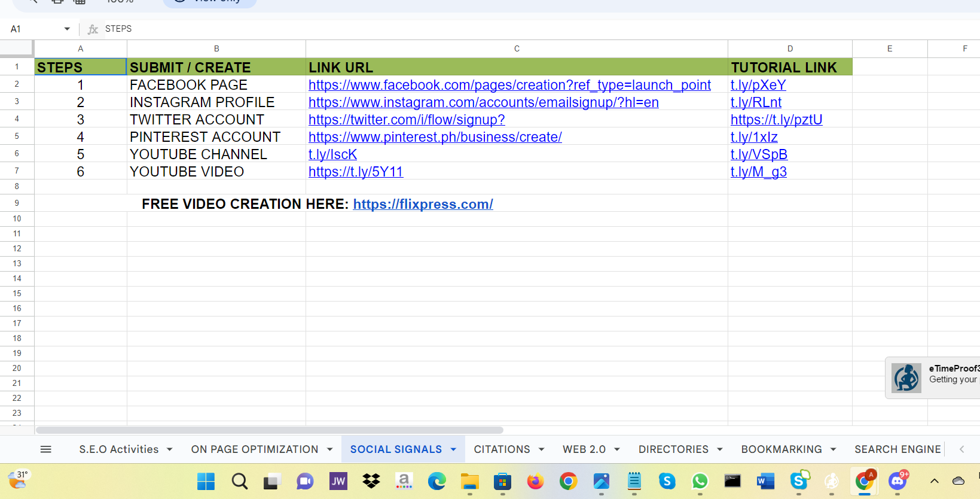Open the CITATIONS tab dropdown arrow
980x499 pixels.
[x=542, y=449]
